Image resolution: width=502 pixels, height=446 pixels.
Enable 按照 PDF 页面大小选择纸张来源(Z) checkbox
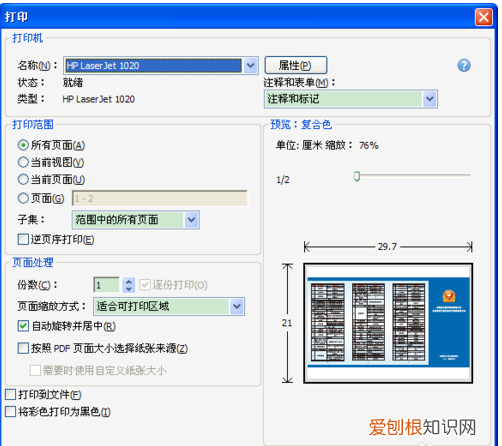point(23,348)
